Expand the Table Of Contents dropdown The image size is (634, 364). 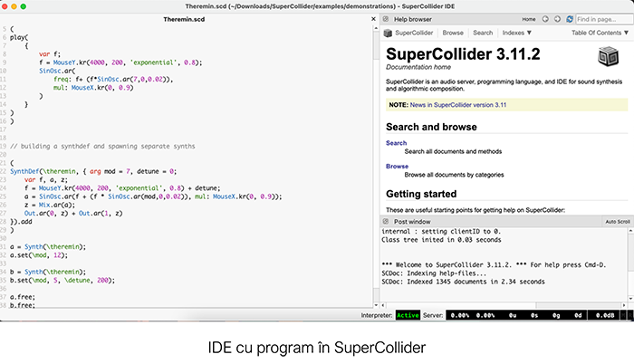click(600, 33)
